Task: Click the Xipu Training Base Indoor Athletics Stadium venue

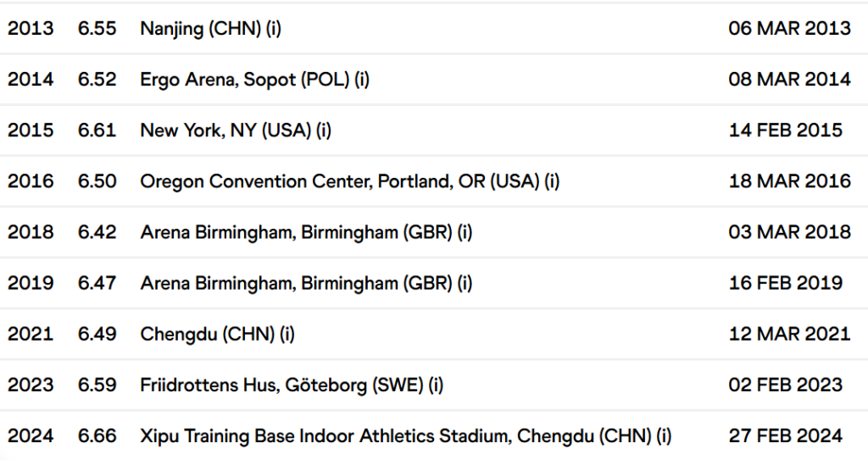Action: coord(405,435)
